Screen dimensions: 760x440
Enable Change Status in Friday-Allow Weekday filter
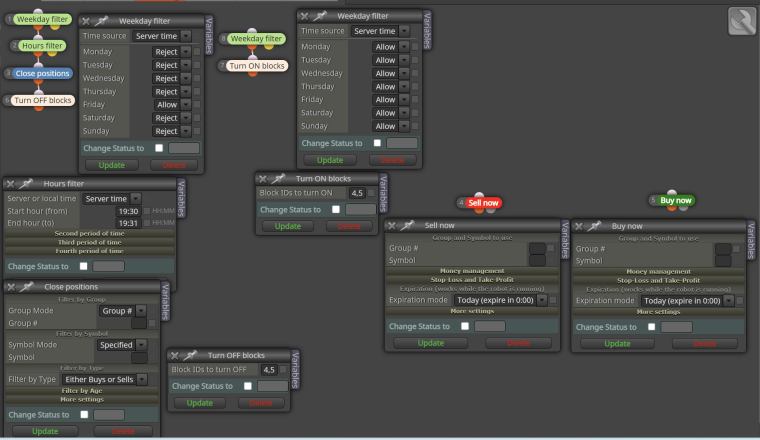coord(159,148)
